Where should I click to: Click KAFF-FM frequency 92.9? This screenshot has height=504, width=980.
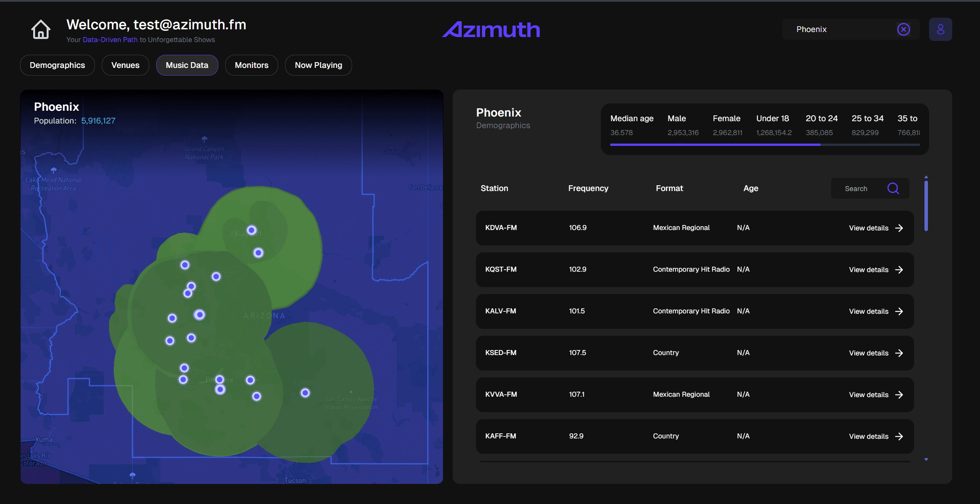point(576,436)
